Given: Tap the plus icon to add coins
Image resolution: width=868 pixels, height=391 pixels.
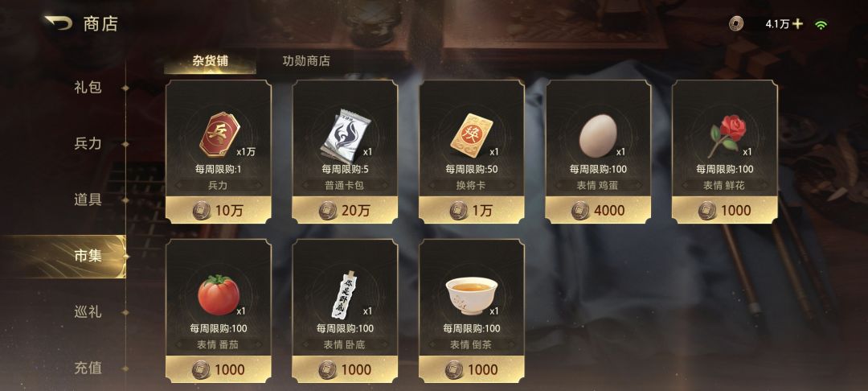Looking at the screenshot, I should [x=798, y=24].
